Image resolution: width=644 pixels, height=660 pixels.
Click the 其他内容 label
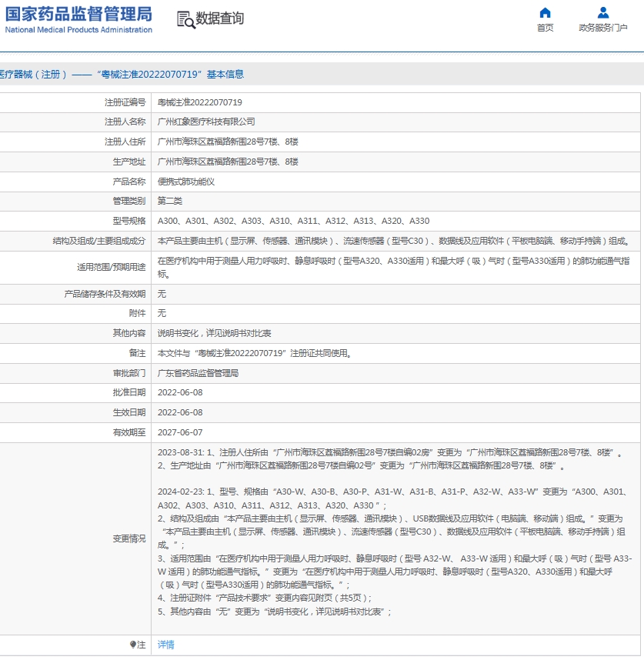click(128, 333)
